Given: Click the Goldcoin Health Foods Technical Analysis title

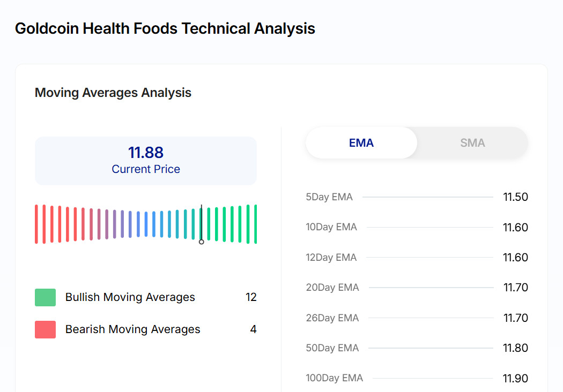Looking at the screenshot, I should [x=165, y=28].
